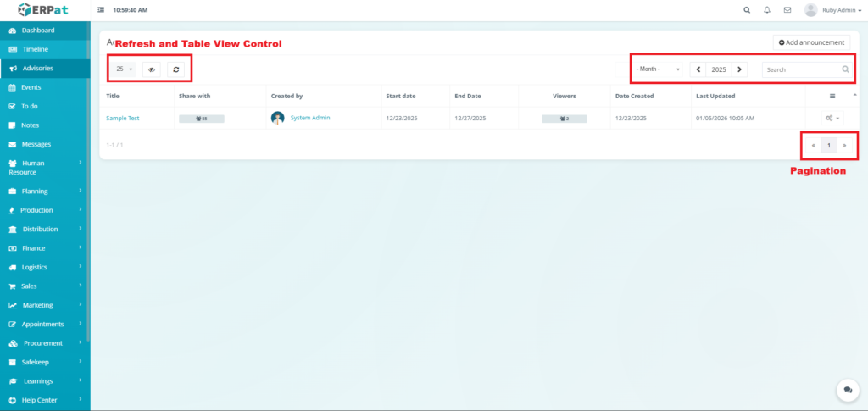The height and width of the screenshot is (411, 868).
Task: Click the magnifier icon in Search field
Action: tap(845, 69)
